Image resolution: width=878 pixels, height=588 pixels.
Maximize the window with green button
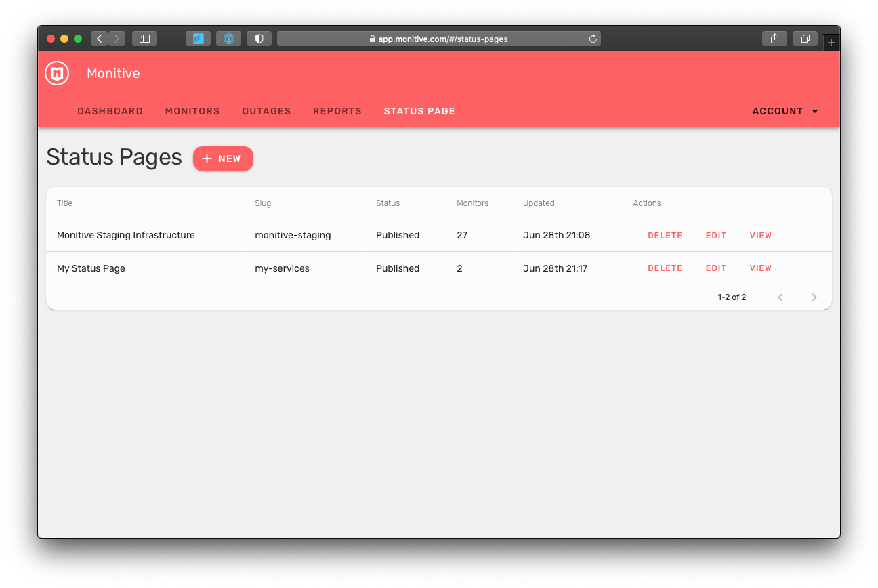(78, 39)
